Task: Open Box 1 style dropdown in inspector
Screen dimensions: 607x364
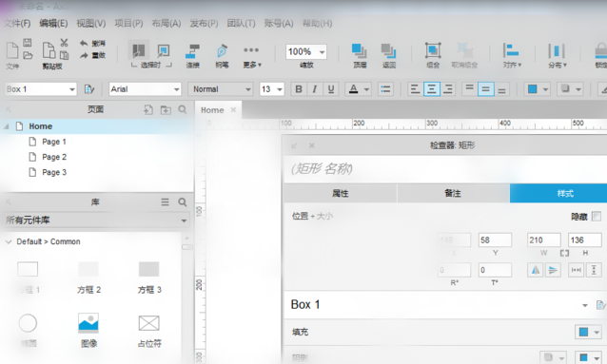Action: (x=584, y=305)
